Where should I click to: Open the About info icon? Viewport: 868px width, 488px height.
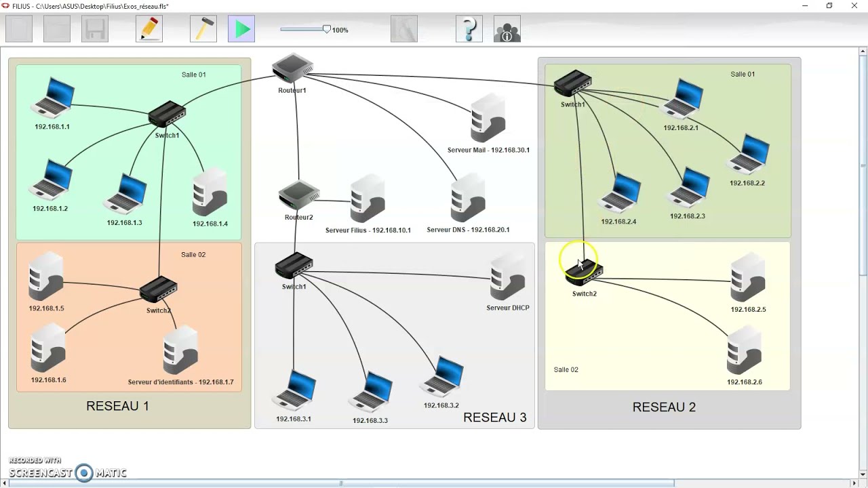(x=507, y=29)
